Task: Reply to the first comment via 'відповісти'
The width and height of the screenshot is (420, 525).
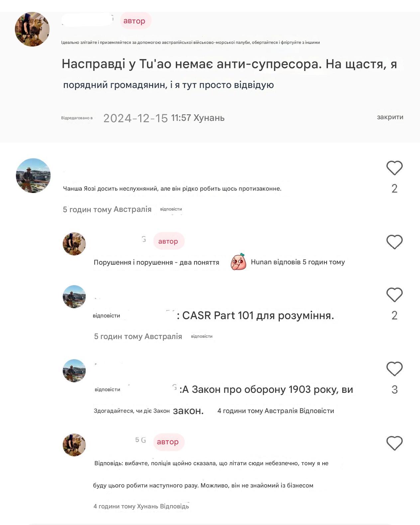Action: [x=171, y=209]
